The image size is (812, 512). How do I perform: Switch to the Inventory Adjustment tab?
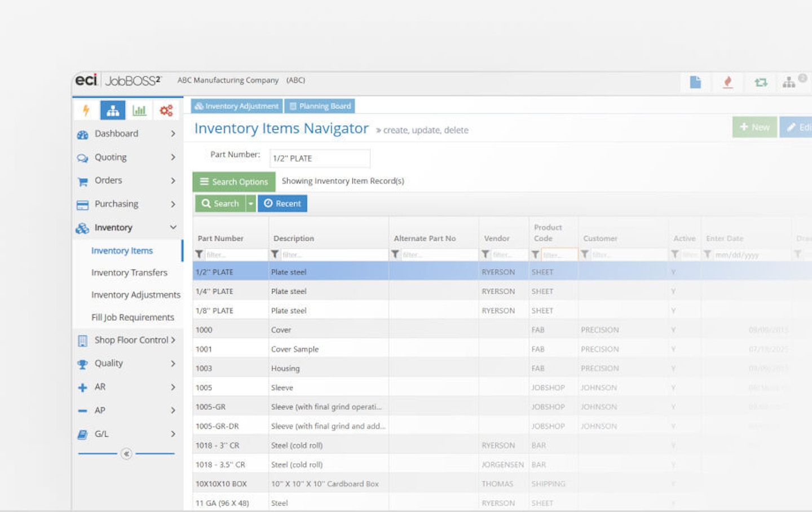tap(237, 106)
